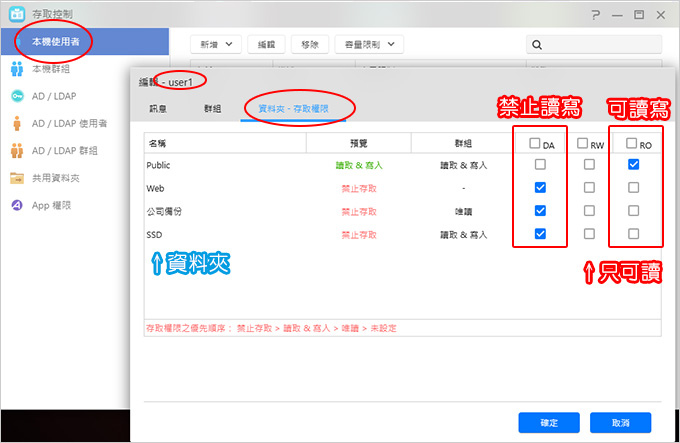Viewport: 680px width, 443px height.
Task: Select the 公司備份 folder name
Action: click(x=164, y=212)
